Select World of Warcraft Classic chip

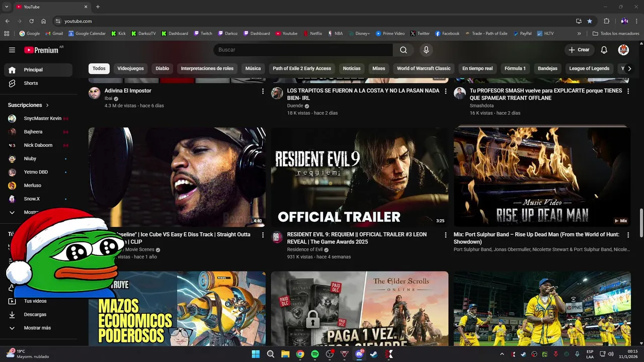click(x=424, y=68)
